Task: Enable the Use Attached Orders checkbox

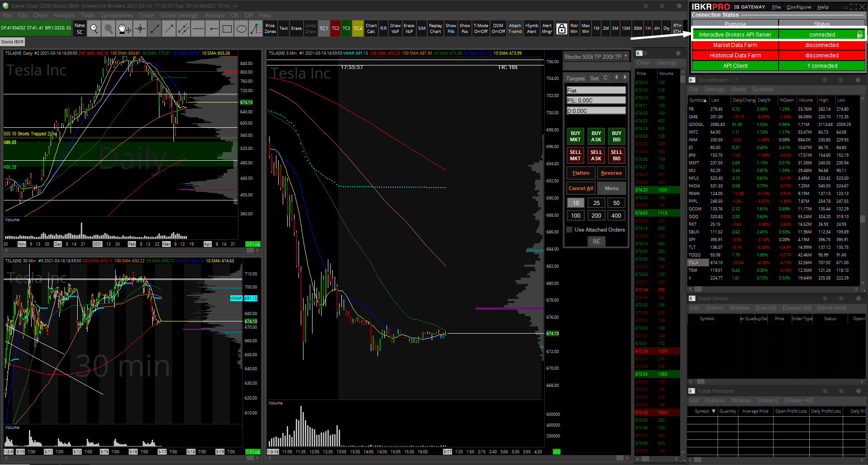Action: pyautogui.click(x=569, y=230)
